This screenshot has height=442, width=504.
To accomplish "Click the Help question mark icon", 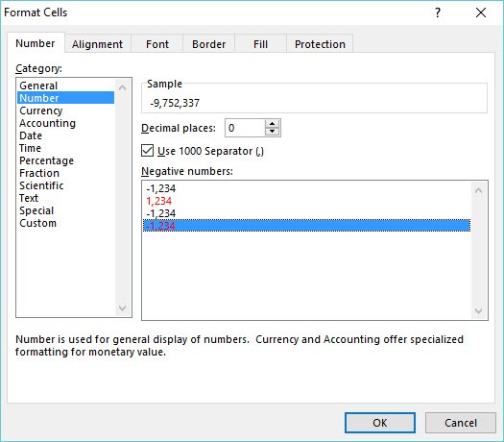I will [438, 12].
